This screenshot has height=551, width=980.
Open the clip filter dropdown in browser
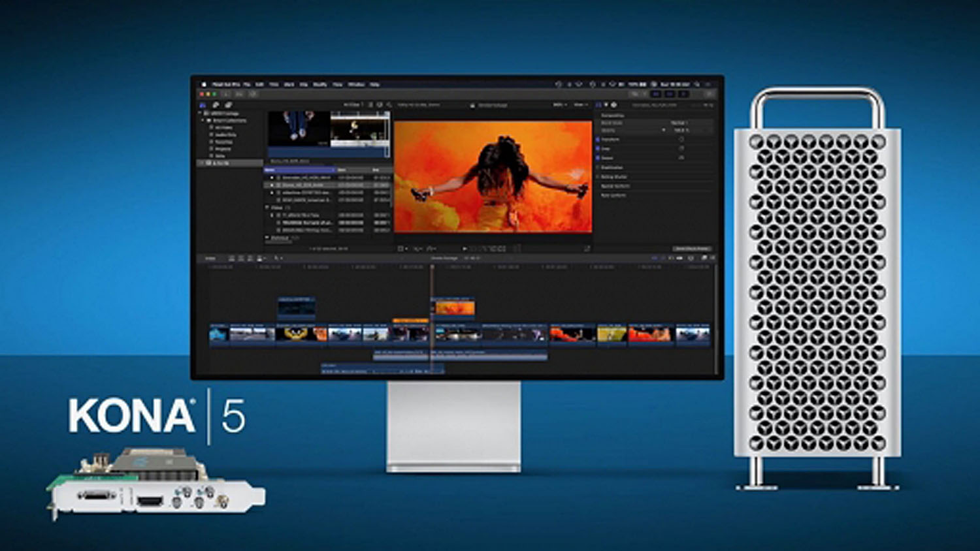pyautogui.click(x=353, y=104)
